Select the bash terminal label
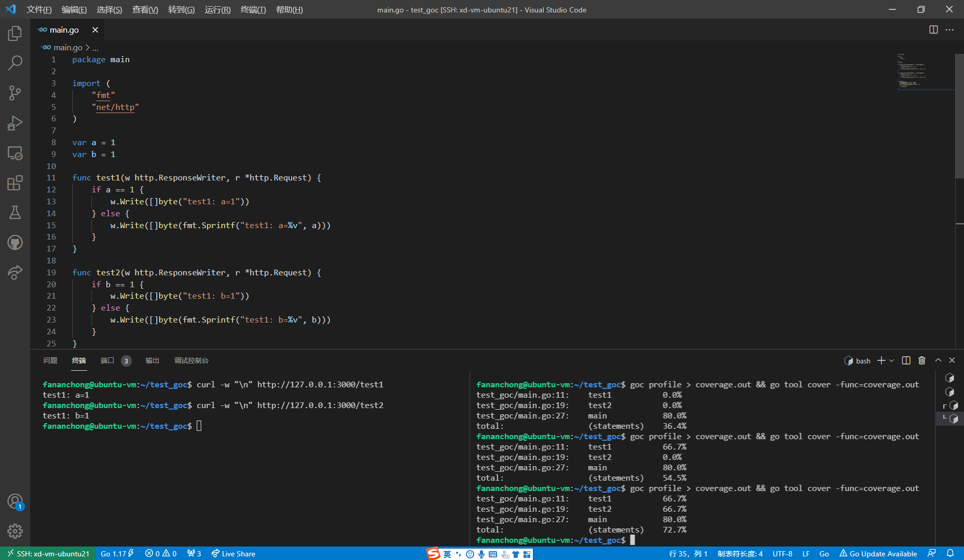This screenshot has width=964, height=560. [x=858, y=361]
